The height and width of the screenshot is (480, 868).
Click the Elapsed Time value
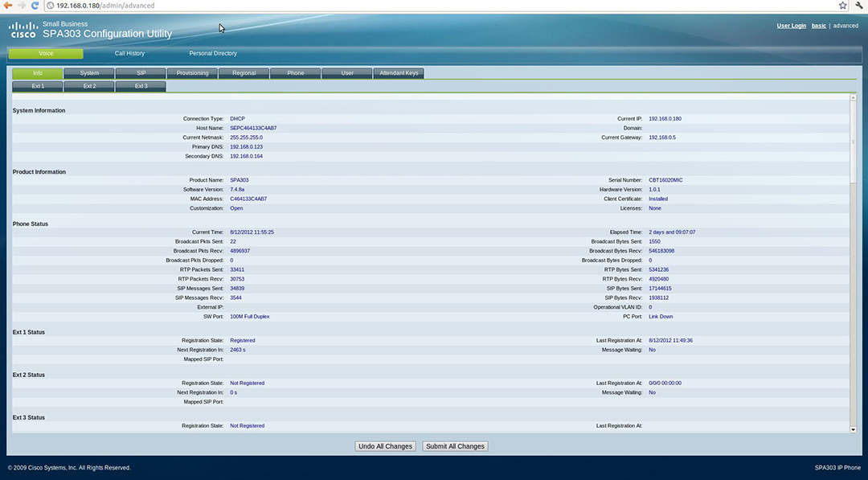pyautogui.click(x=672, y=232)
